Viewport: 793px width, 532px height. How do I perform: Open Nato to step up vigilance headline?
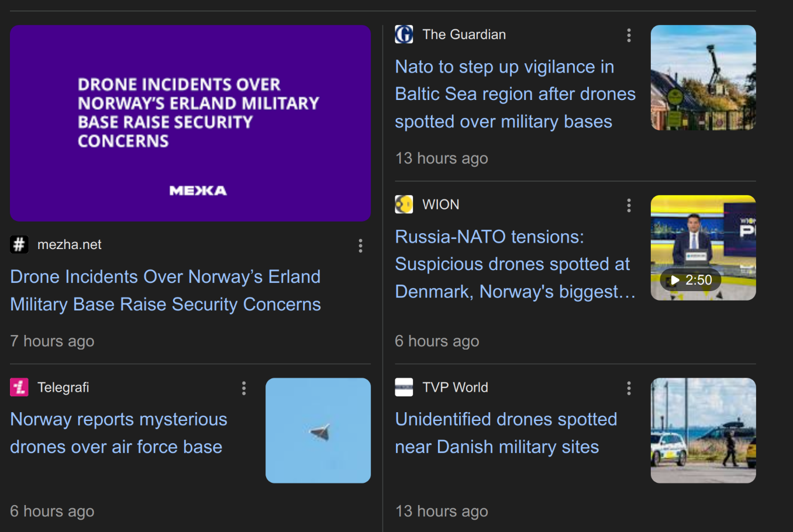(515, 94)
